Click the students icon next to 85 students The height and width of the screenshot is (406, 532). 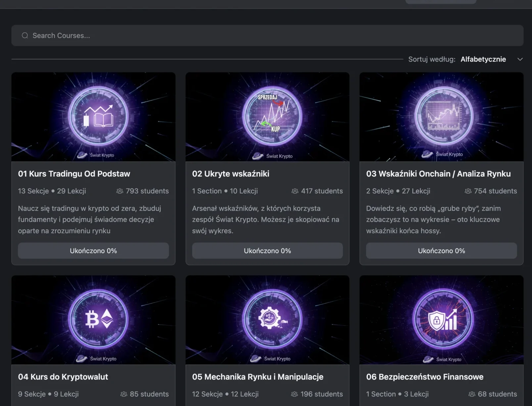(x=124, y=394)
